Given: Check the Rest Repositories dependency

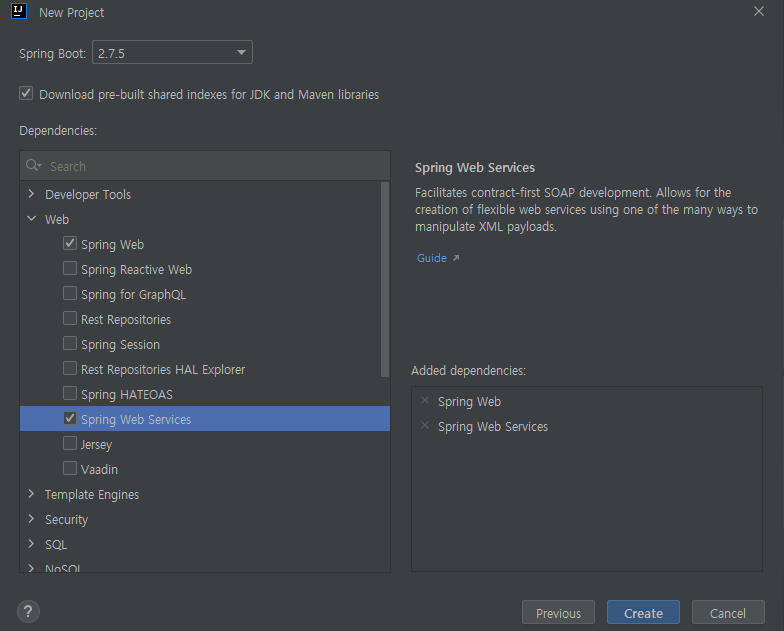Looking at the screenshot, I should tap(70, 318).
